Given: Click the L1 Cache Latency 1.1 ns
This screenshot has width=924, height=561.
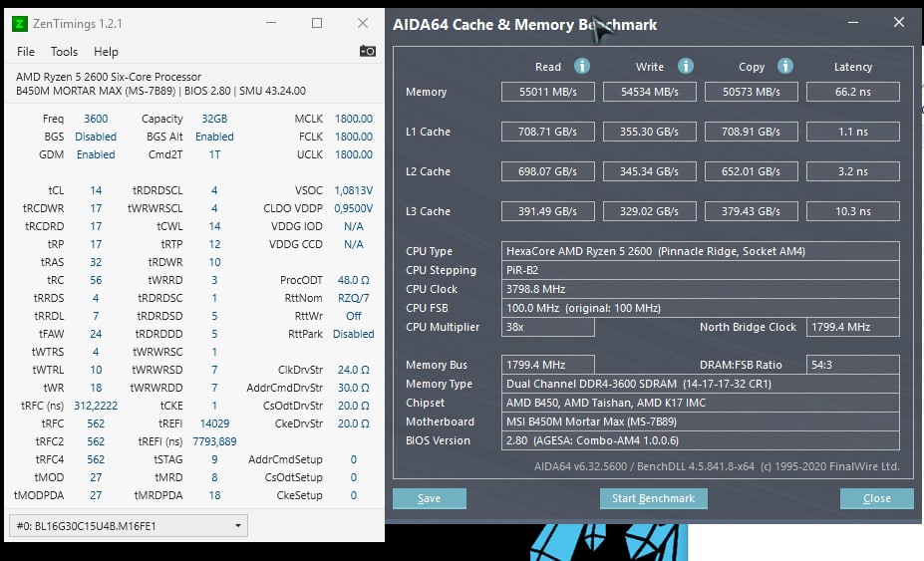Looking at the screenshot, I should [852, 132].
